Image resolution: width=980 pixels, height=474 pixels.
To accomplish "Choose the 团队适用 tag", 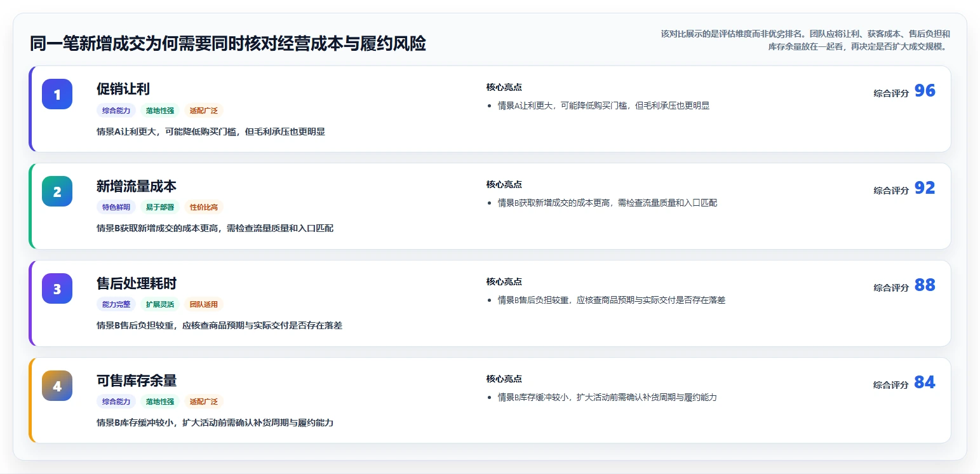I will 204,304.
